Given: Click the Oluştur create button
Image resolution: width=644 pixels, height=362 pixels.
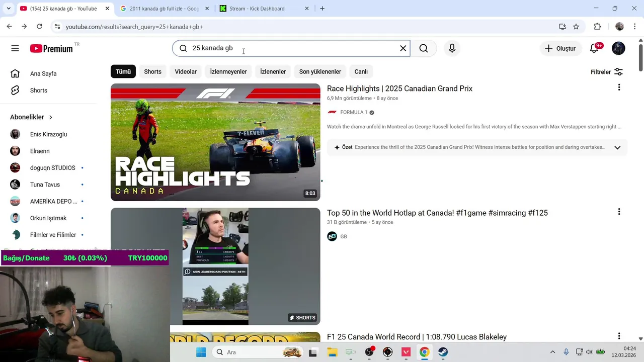Looking at the screenshot, I should (x=560, y=48).
